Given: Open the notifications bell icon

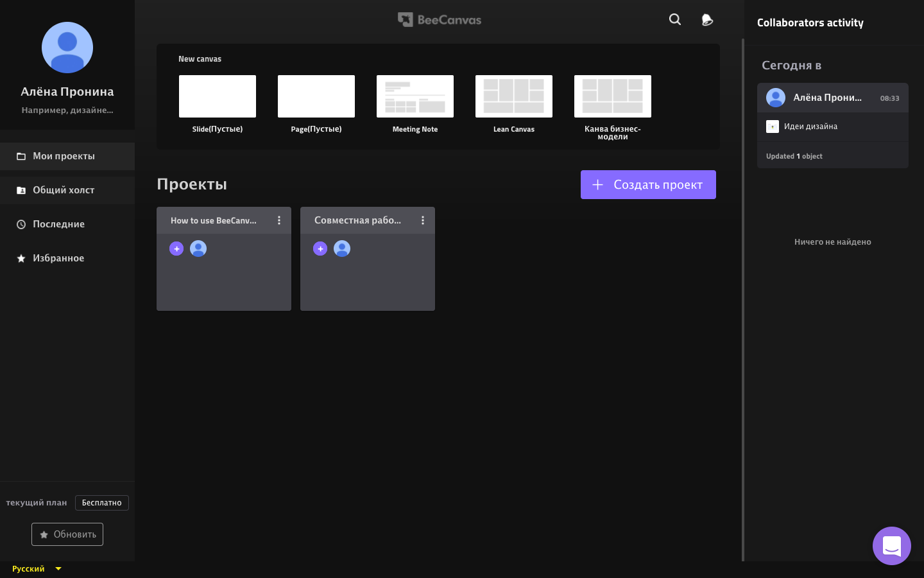Looking at the screenshot, I should point(707,20).
